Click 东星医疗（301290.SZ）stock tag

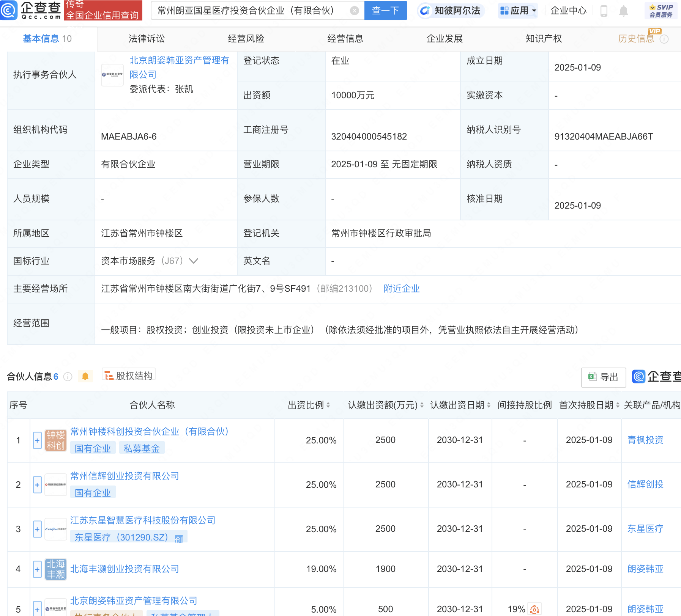point(129,537)
